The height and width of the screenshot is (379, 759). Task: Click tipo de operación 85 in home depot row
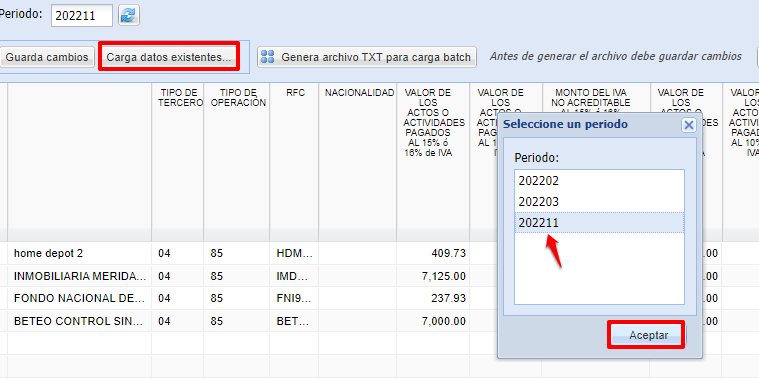point(236,253)
